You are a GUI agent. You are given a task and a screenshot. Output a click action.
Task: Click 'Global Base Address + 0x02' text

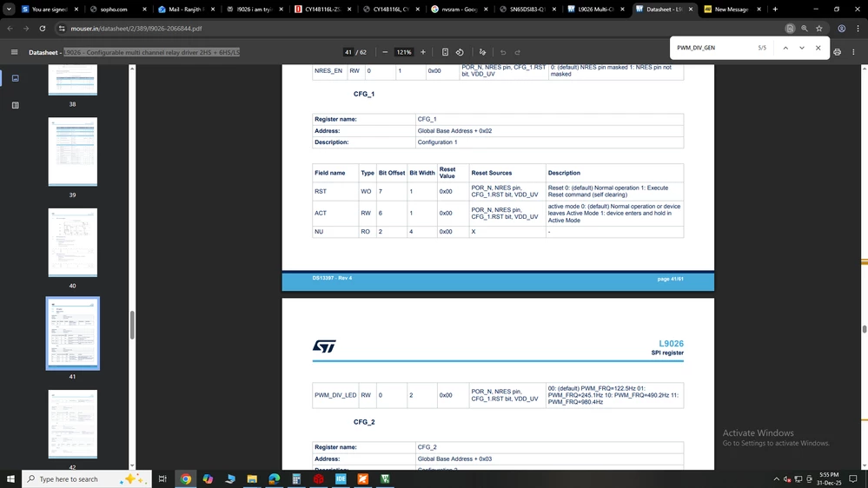454,130
